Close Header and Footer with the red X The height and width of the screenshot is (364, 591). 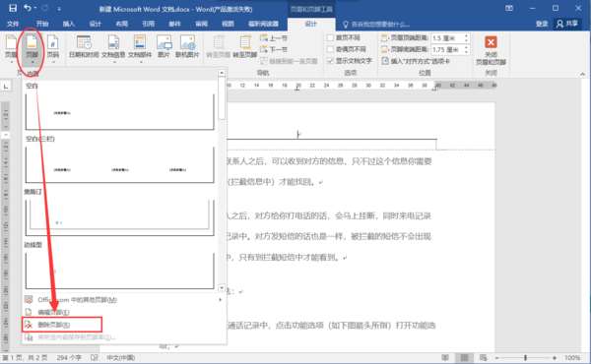click(491, 50)
